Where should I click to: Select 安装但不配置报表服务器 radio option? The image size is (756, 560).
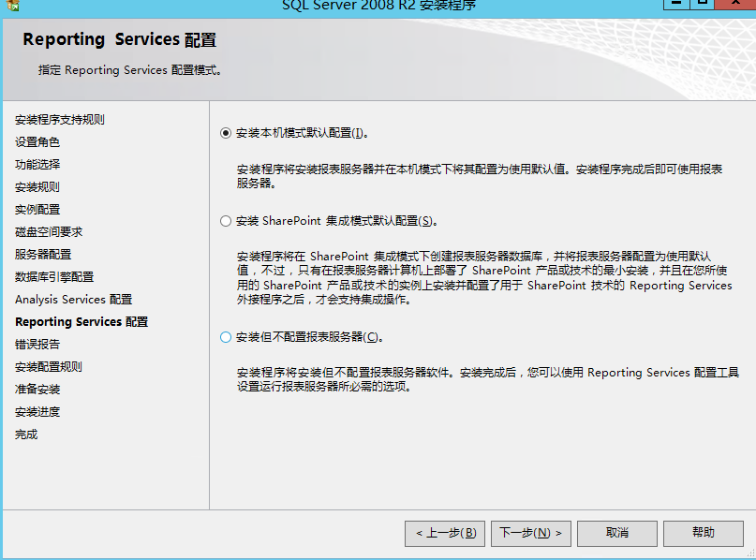pyautogui.click(x=226, y=337)
